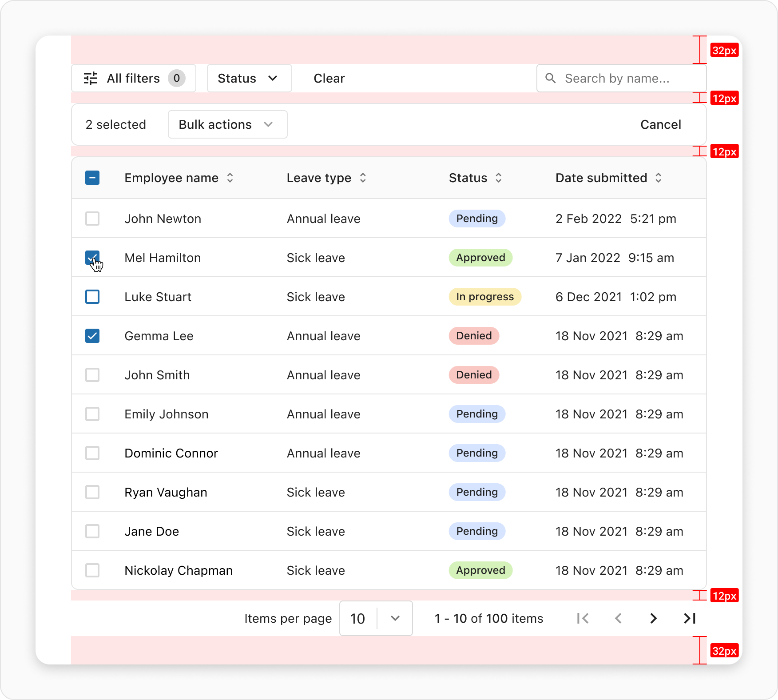
Task: Click the Approved badge for Mel Hamilton
Action: [x=480, y=258]
